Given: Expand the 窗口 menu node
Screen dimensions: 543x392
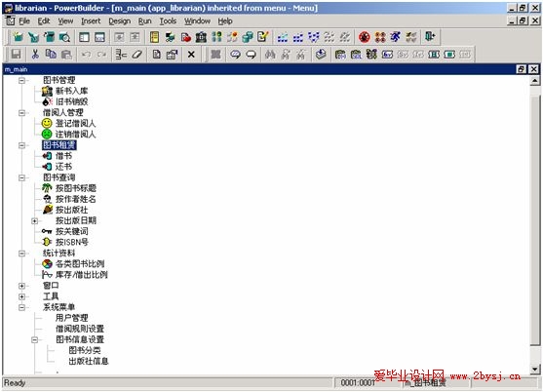Looking at the screenshot, I should pyautogui.click(x=21, y=286).
